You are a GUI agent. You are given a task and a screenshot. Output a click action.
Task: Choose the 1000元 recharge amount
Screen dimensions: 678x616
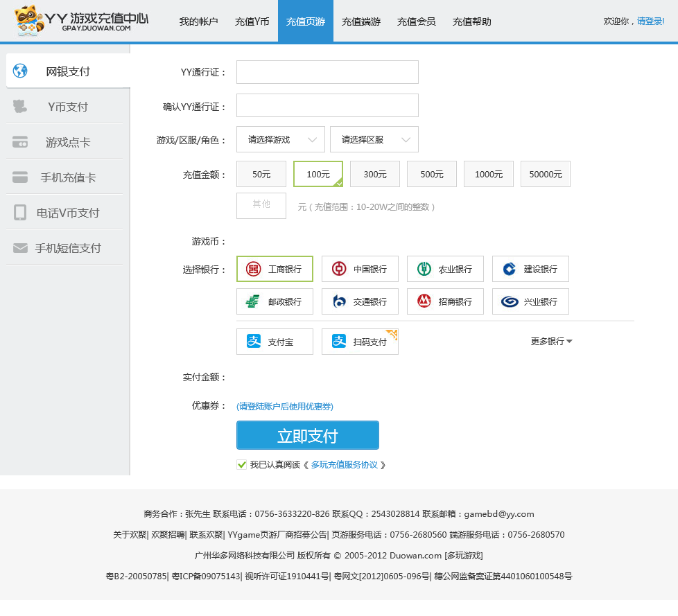coord(489,174)
